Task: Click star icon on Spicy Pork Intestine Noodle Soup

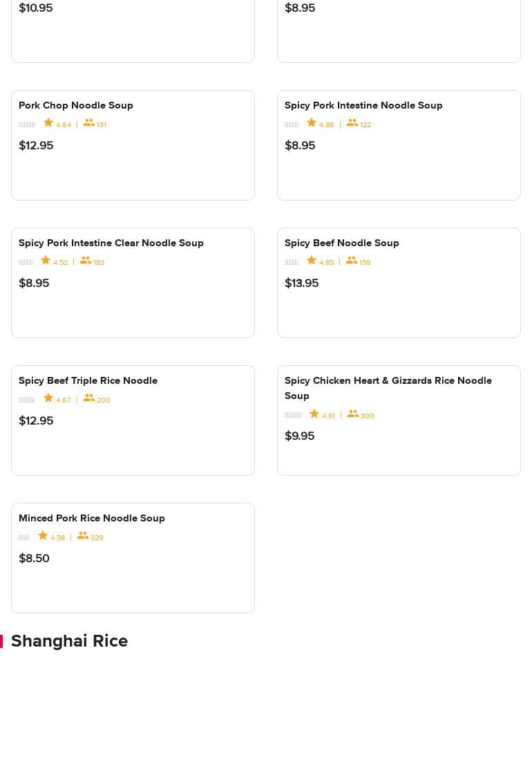Action: click(x=312, y=123)
